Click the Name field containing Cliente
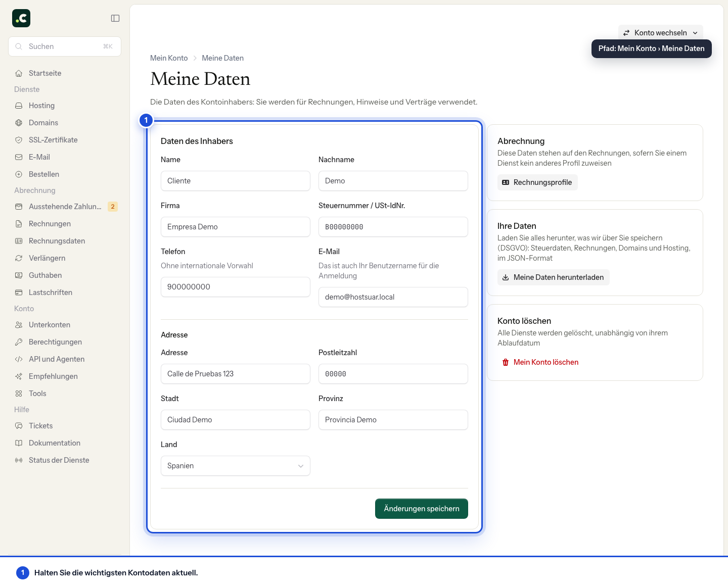The image size is (728, 588). [x=236, y=181]
